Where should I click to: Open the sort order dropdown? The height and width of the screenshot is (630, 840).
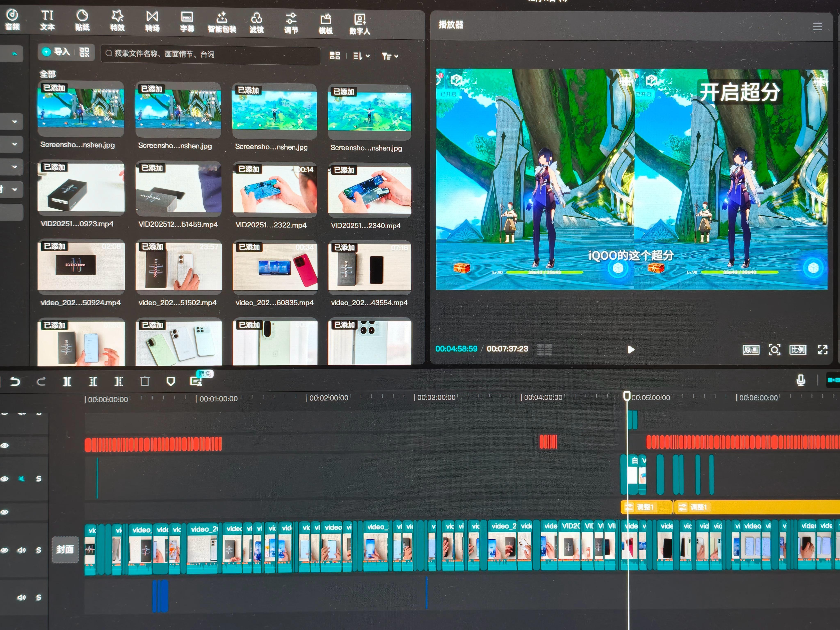pyautogui.click(x=361, y=56)
